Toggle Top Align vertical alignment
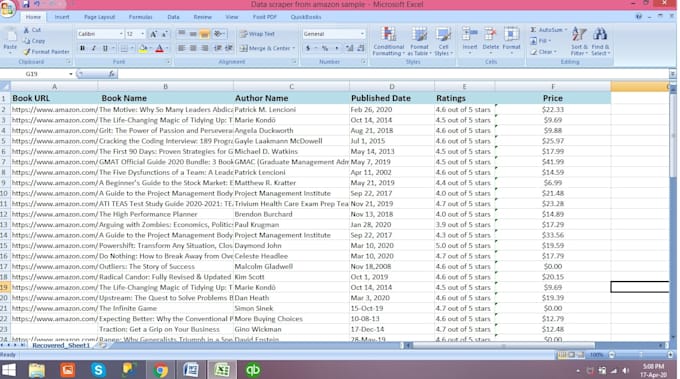 coord(181,34)
